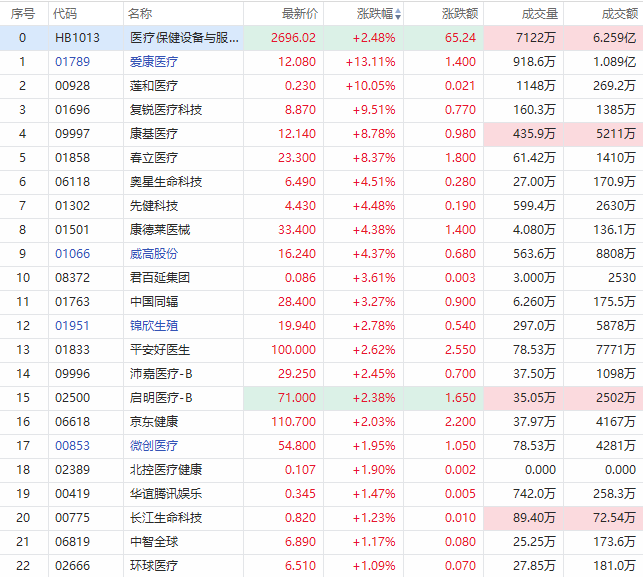This screenshot has height=577, width=643.
Task: Click stock code 00928
Action: 72,86
